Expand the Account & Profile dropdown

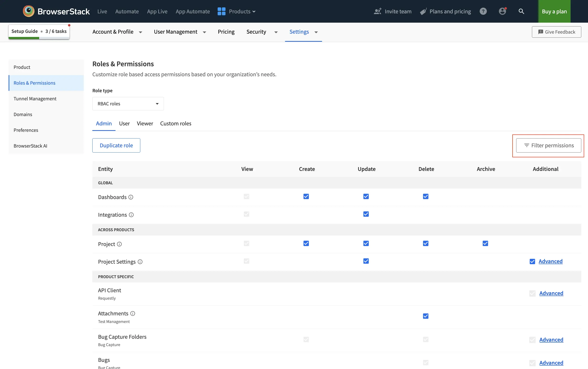click(x=141, y=32)
